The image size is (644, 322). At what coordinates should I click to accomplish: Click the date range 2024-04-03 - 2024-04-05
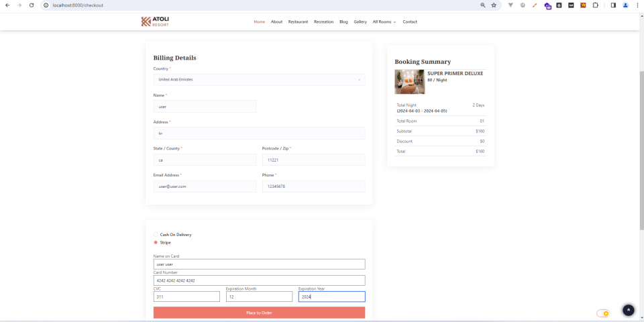tap(422, 111)
